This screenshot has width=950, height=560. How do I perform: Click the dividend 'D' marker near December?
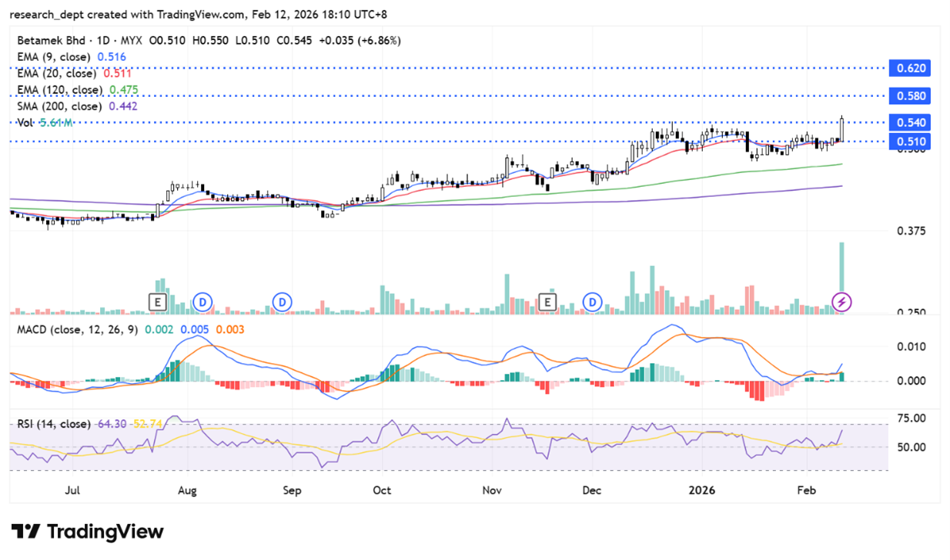tap(593, 302)
